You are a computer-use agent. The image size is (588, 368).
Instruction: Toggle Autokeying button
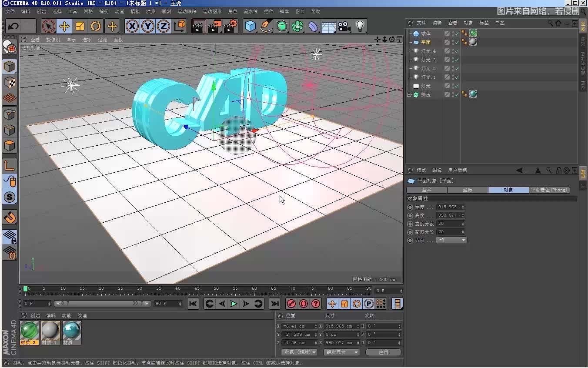304,304
